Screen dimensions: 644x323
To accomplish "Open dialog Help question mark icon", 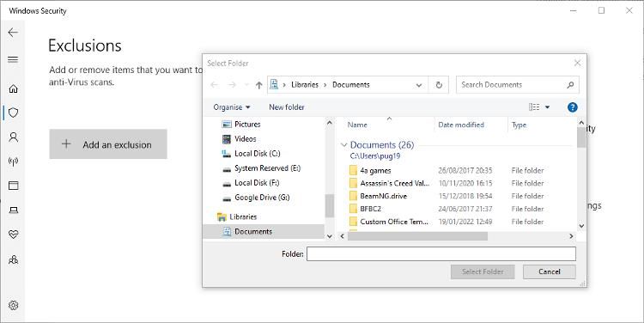I will pos(572,107).
